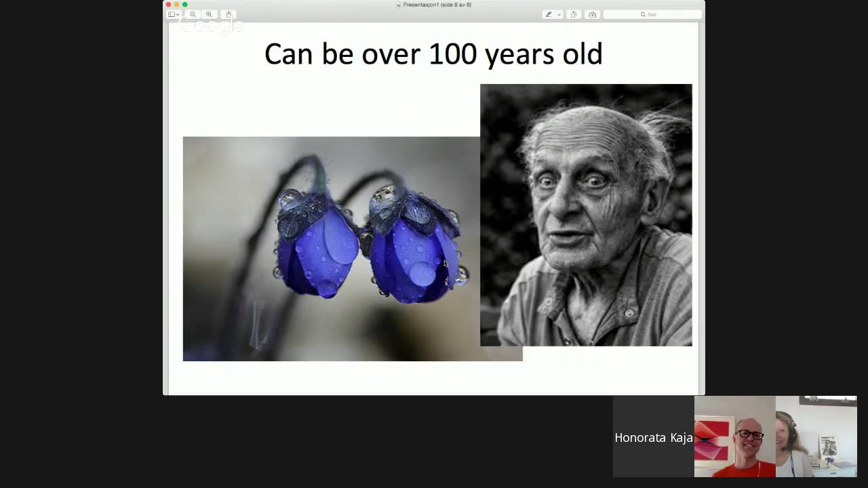The width and height of the screenshot is (868, 488).
Task: Click the blue flower buds photo
Action: click(332, 249)
